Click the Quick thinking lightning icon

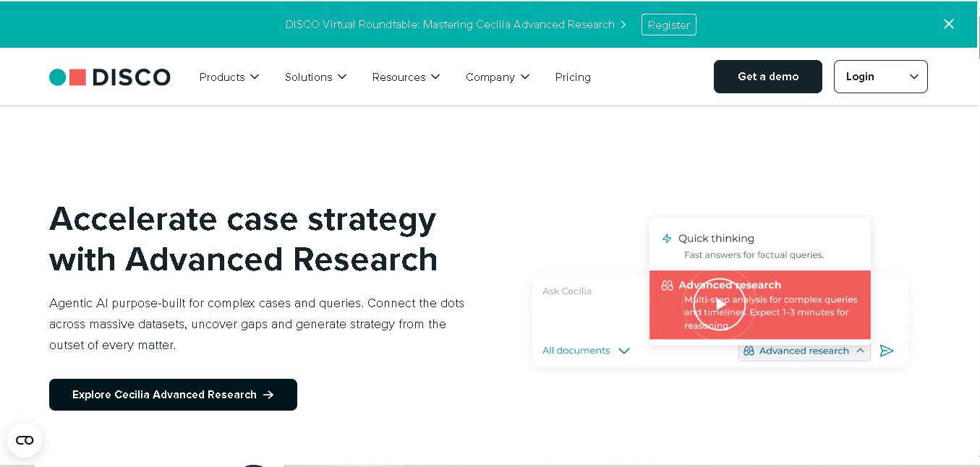[667, 239]
